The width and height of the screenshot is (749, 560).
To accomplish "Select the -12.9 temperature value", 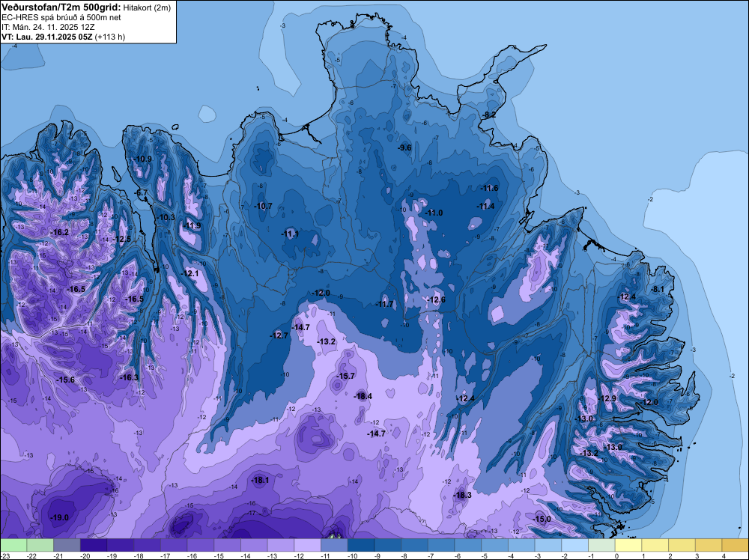I will tap(607, 398).
